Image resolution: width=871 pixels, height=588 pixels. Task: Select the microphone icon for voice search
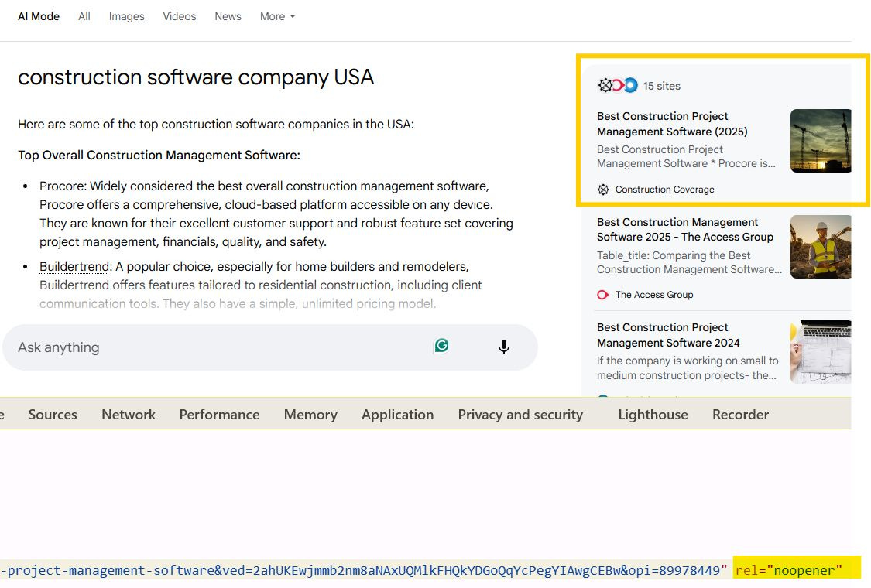504,347
